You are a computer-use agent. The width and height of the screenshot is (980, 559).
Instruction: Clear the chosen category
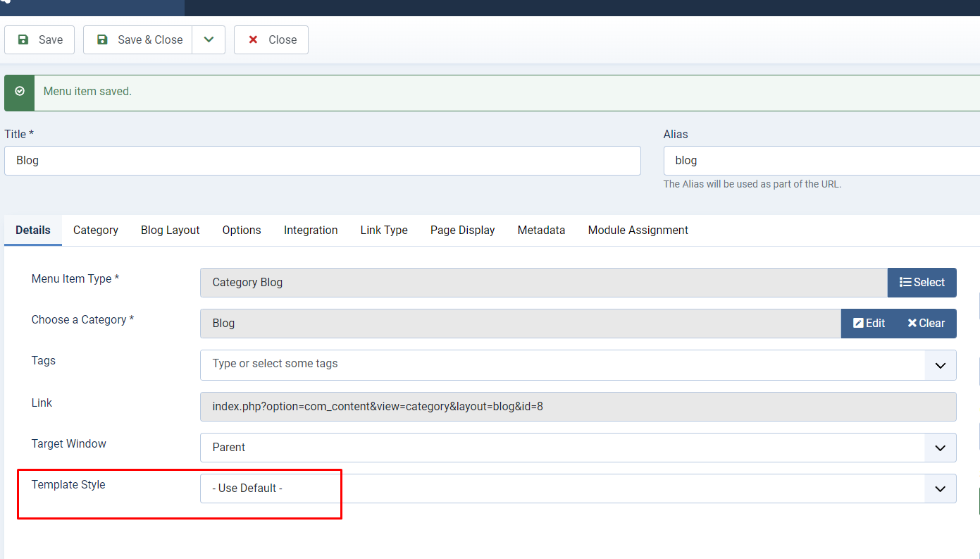point(926,324)
